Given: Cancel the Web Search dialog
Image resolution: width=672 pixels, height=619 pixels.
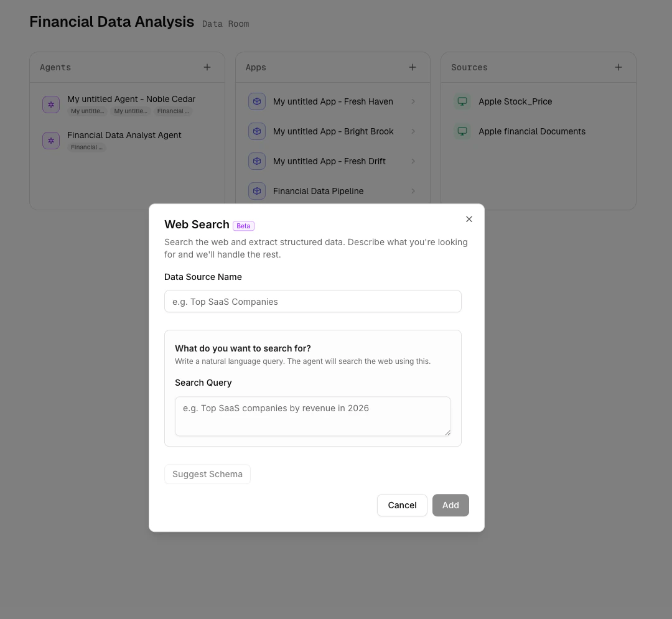Looking at the screenshot, I should [402, 505].
